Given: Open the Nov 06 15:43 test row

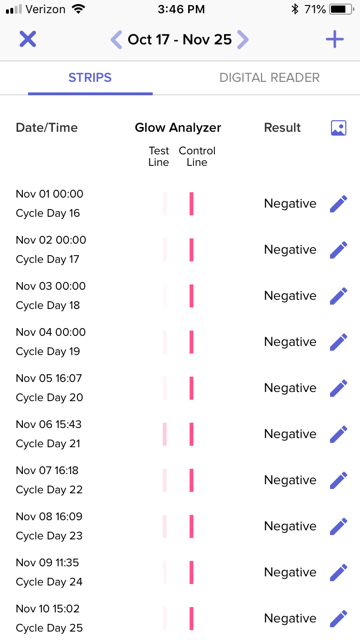Looking at the screenshot, I should pos(180,434).
